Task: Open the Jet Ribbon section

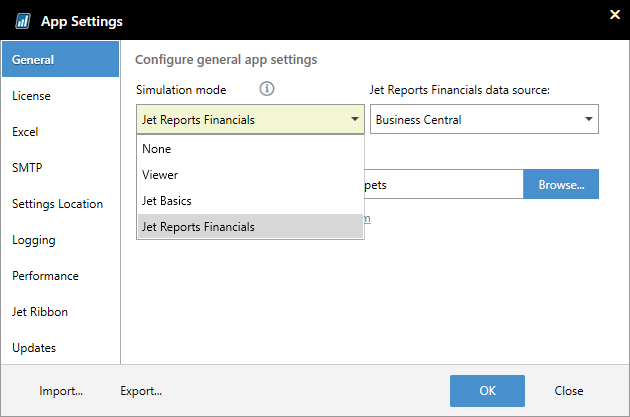Action: [60, 312]
